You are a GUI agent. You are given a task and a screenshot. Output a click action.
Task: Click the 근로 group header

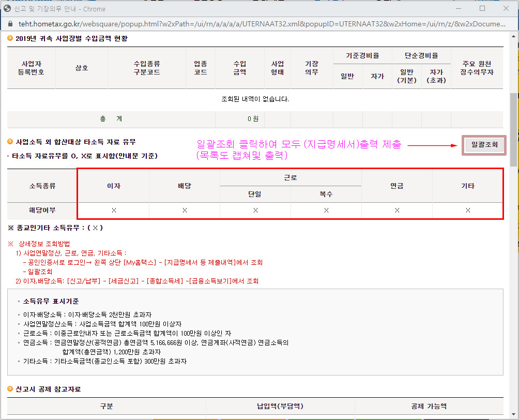point(291,177)
